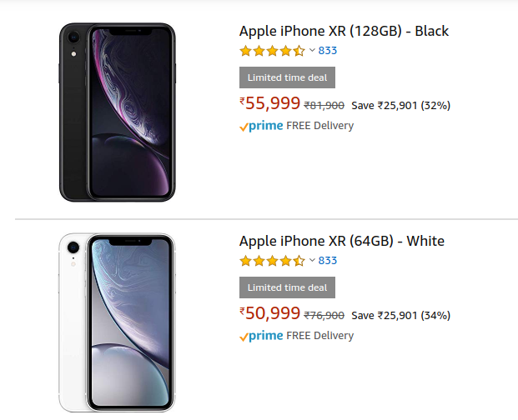518x420 pixels.
Task: Click the struck-through ₹81,900 original price
Action: pos(324,106)
